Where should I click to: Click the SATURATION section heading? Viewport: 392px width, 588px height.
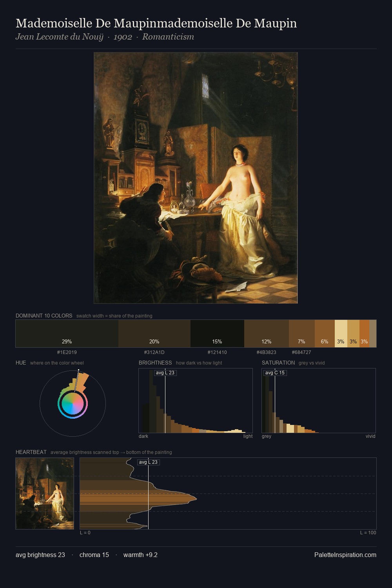point(278,363)
